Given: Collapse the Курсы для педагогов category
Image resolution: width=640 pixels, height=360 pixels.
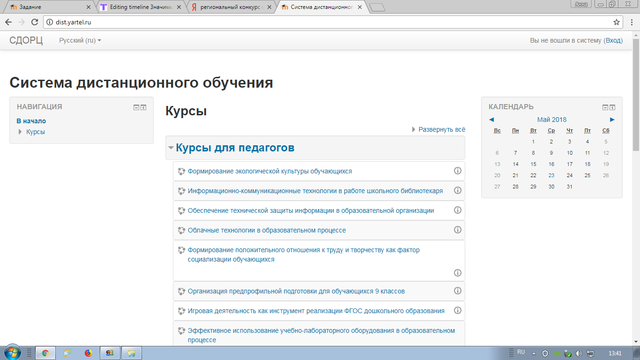Looking at the screenshot, I should [171, 148].
